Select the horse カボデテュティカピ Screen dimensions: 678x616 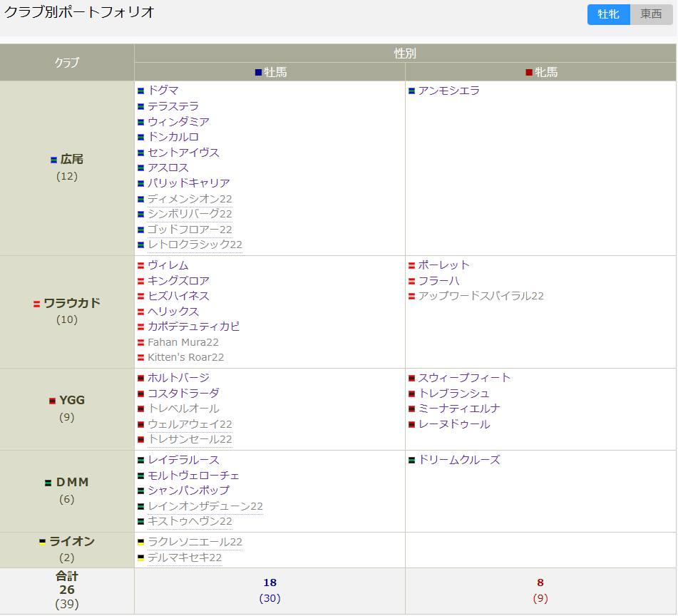pyautogui.click(x=193, y=327)
